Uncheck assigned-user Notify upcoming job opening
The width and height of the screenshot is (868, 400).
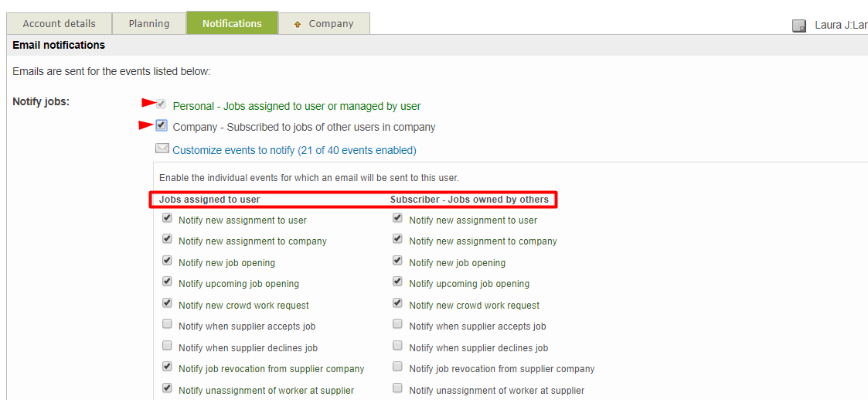(167, 282)
